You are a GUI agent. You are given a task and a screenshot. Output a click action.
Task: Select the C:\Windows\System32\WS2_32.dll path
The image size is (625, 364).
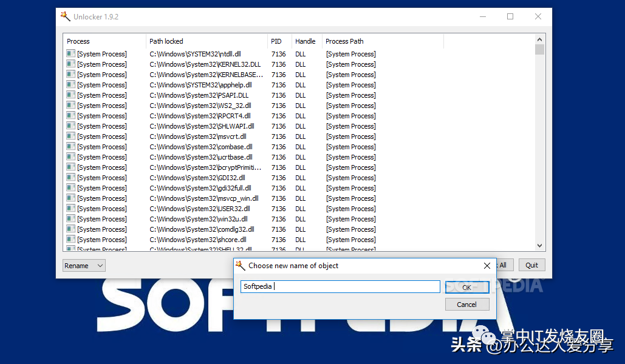click(x=200, y=106)
